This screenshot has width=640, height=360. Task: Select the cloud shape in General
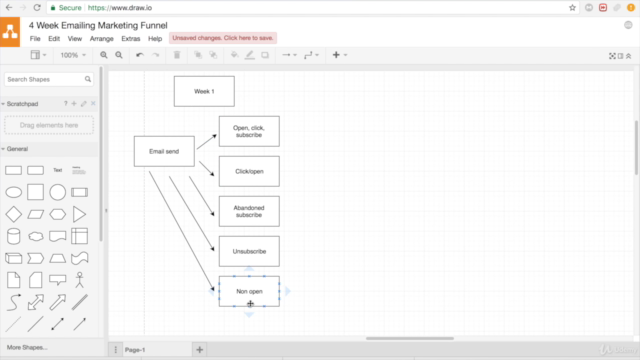tap(36, 236)
